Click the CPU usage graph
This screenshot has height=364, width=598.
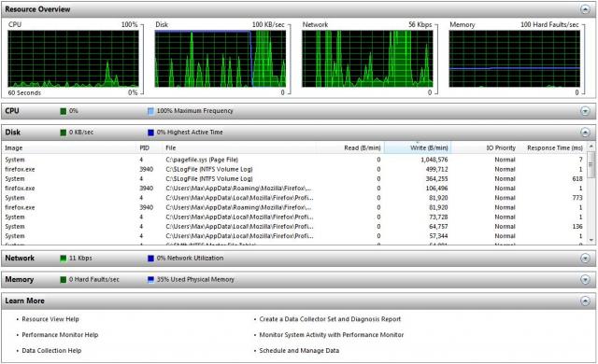pyautogui.click(x=73, y=59)
